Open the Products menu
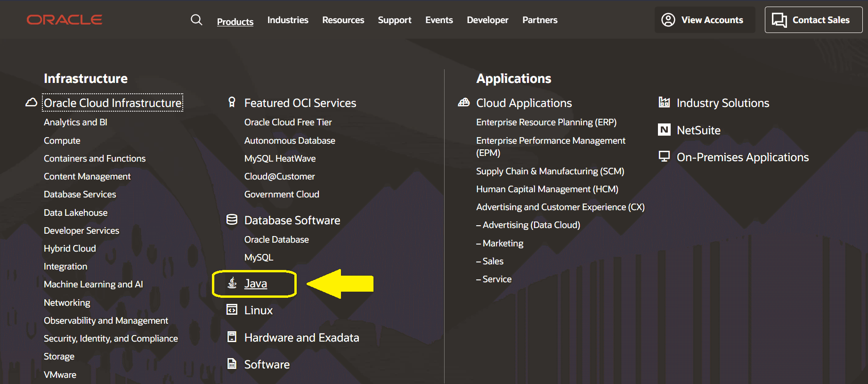Image resolution: width=868 pixels, height=384 pixels. tap(235, 21)
